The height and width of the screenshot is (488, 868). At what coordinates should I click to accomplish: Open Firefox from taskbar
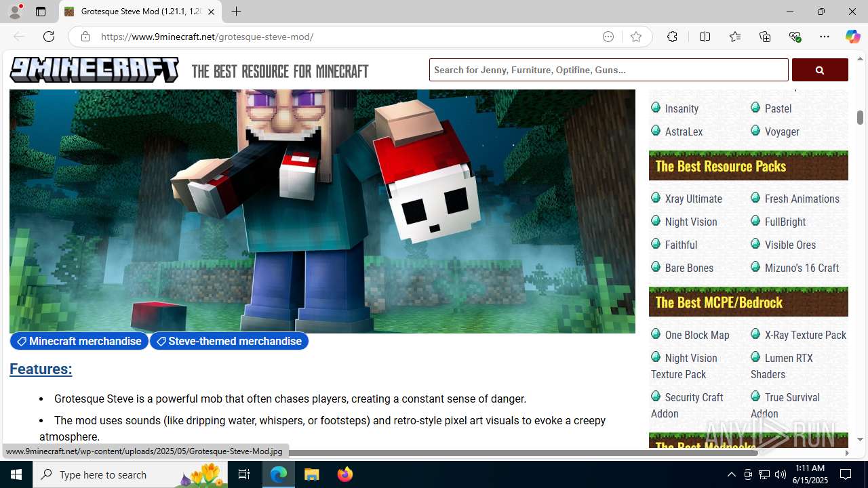tap(344, 474)
